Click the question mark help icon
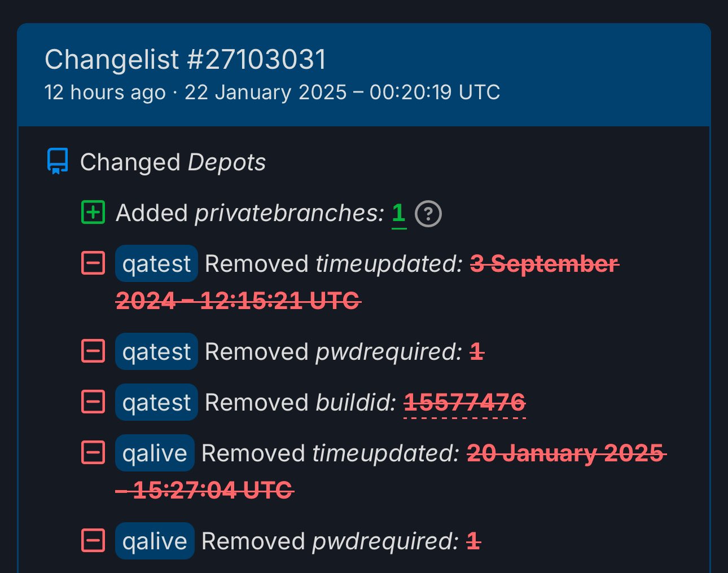This screenshot has height=573, width=728. pyautogui.click(x=428, y=214)
